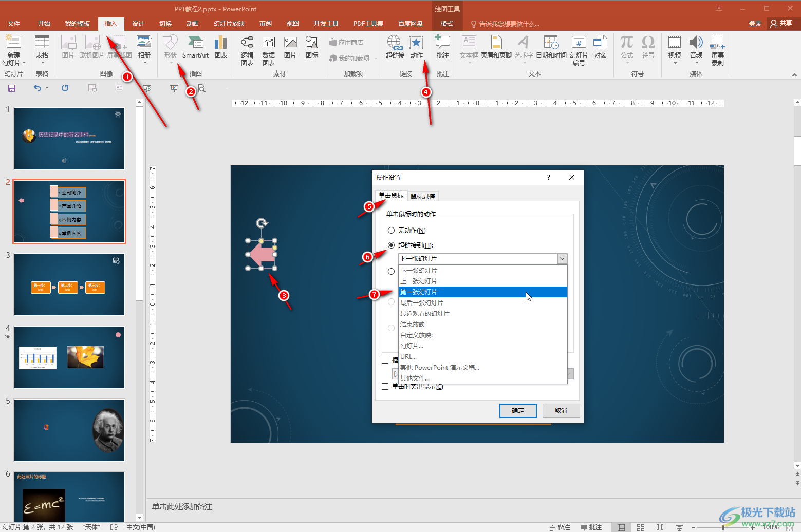Toggle 备注 notes pane in status bar
This screenshot has height=532, width=801.
(560, 527)
